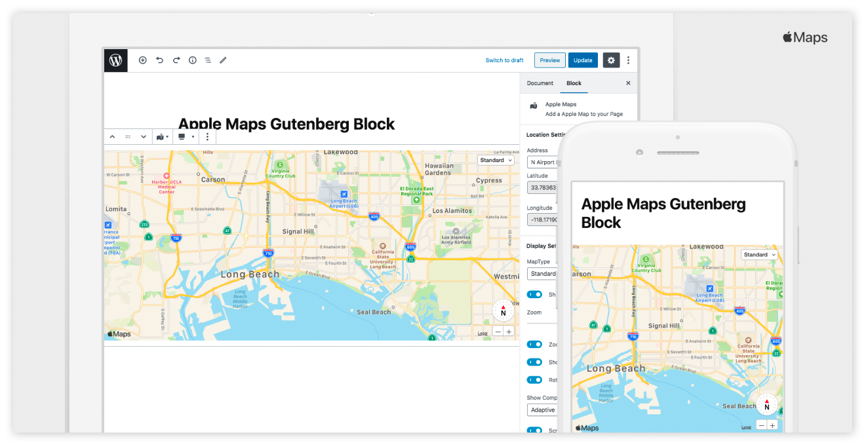The height and width of the screenshot is (445, 868).
Task: Open the Standard dropdown on the desktop map
Action: coord(496,160)
